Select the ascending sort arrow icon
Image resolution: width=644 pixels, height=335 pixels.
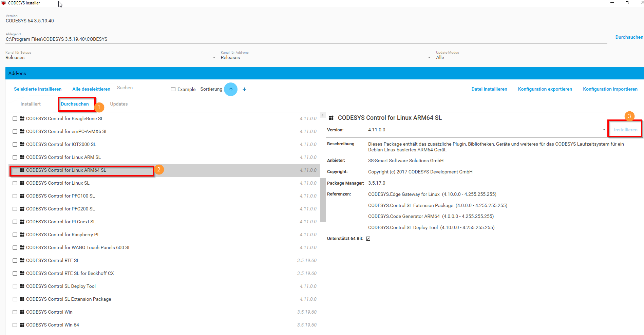(231, 89)
